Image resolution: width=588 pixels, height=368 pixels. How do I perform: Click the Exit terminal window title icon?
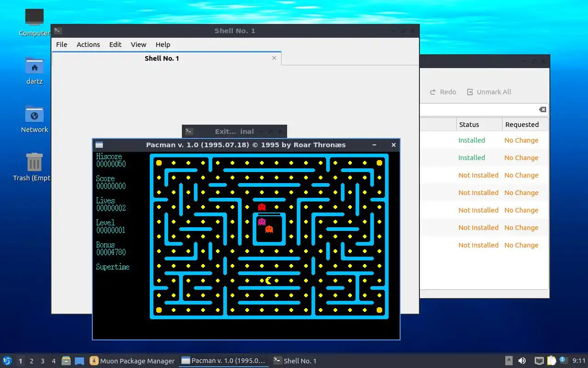pyautogui.click(x=189, y=132)
